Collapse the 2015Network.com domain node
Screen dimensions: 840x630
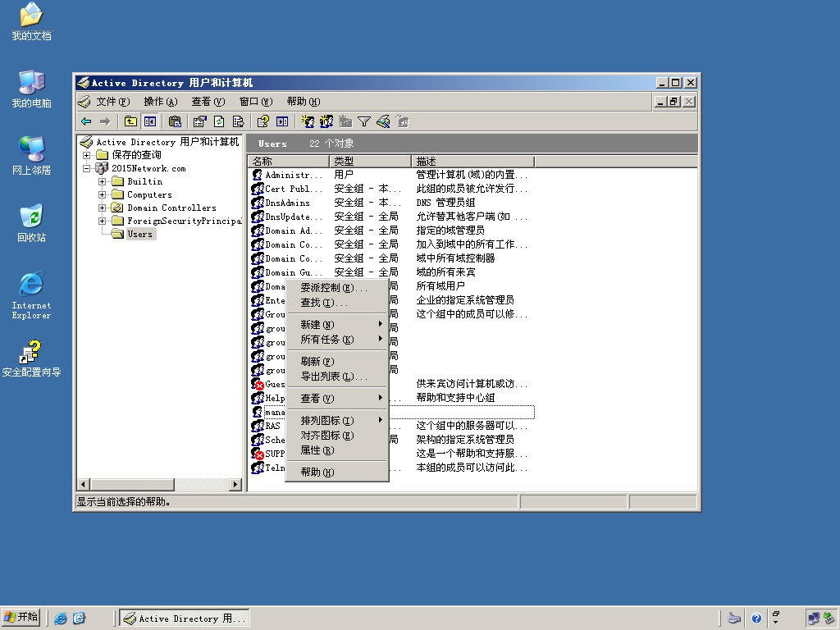point(86,168)
